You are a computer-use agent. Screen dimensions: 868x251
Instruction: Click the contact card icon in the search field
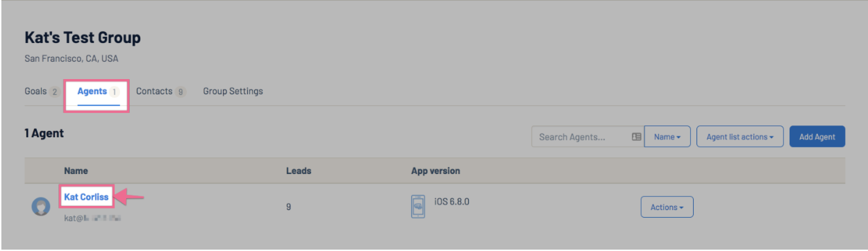[636, 137]
